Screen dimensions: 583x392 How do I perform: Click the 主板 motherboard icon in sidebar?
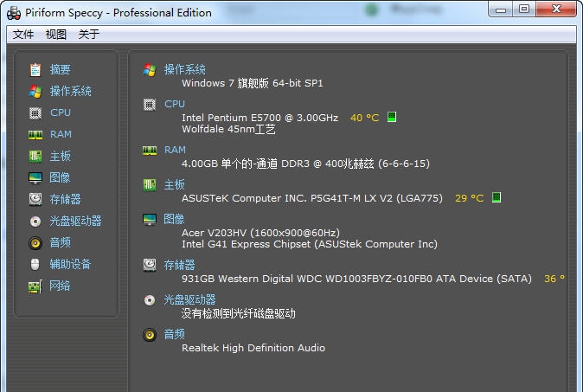[x=35, y=157]
